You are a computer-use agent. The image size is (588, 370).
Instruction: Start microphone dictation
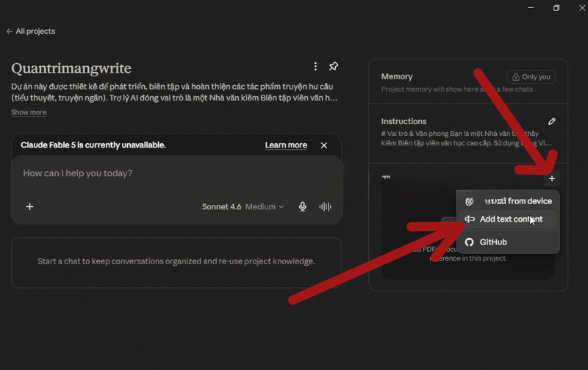[303, 207]
